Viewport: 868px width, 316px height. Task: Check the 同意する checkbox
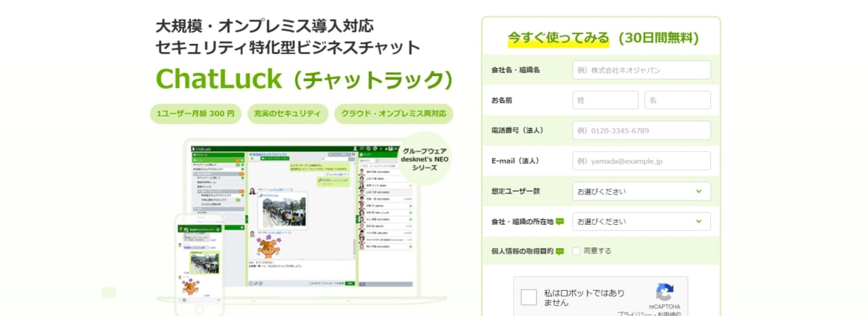(576, 251)
